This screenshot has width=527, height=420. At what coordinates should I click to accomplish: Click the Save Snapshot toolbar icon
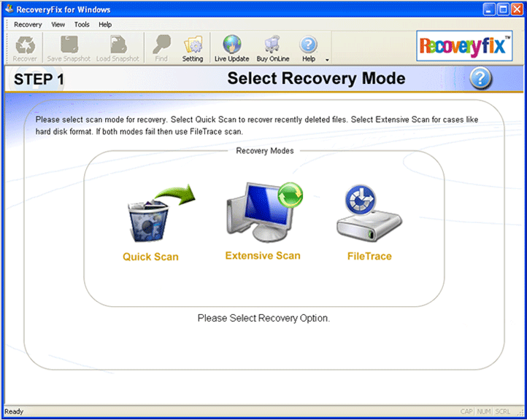click(69, 49)
